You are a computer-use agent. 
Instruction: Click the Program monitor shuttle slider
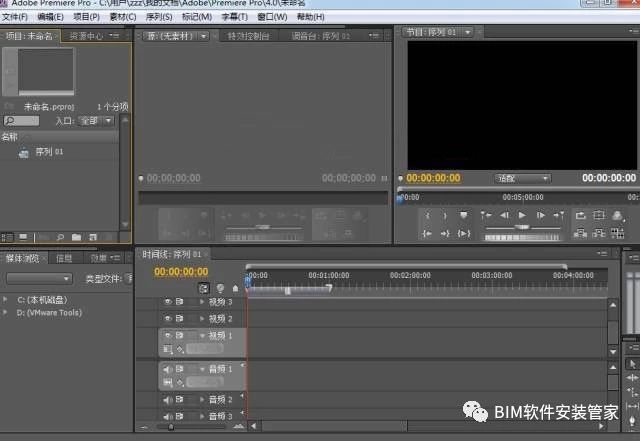click(522, 227)
